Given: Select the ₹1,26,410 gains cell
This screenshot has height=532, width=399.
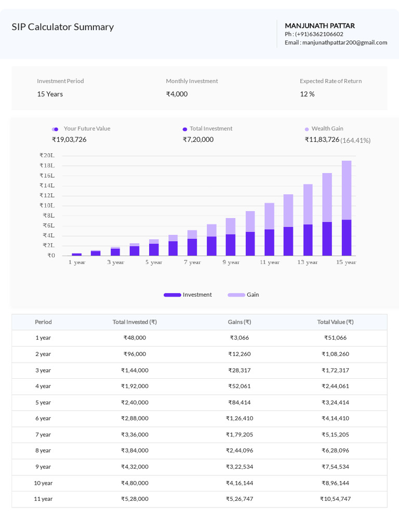Looking at the screenshot, I should tap(240, 418).
